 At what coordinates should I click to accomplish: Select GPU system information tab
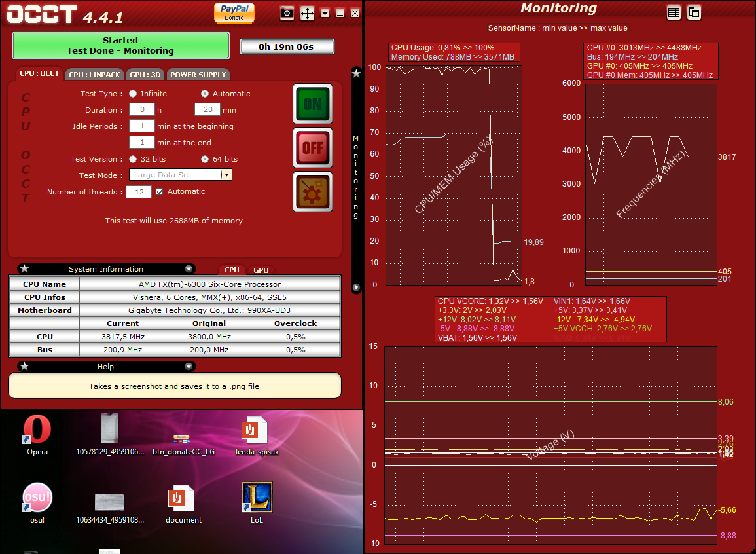point(261,270)
